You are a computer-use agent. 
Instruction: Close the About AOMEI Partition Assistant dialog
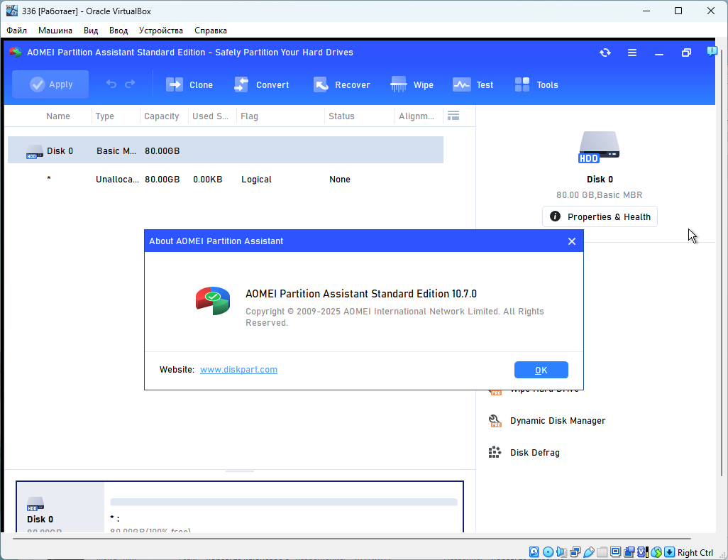pos(571,241)
